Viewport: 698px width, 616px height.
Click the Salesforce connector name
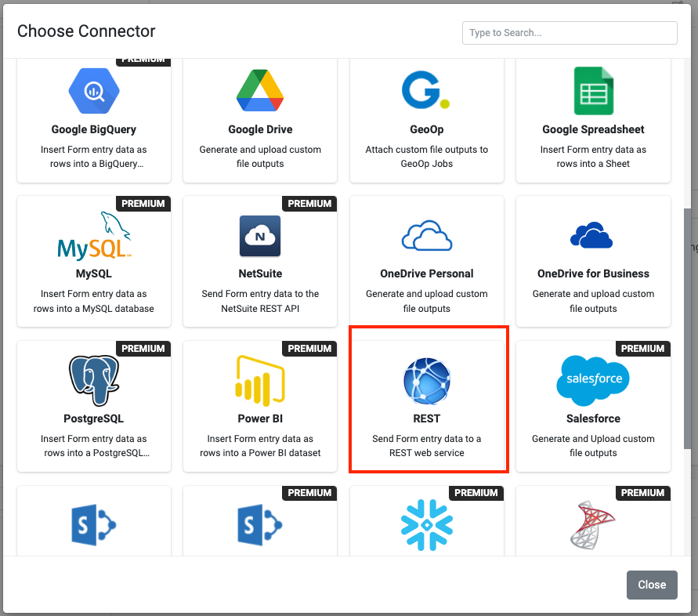pyautogui.click(x=593, y=419)
